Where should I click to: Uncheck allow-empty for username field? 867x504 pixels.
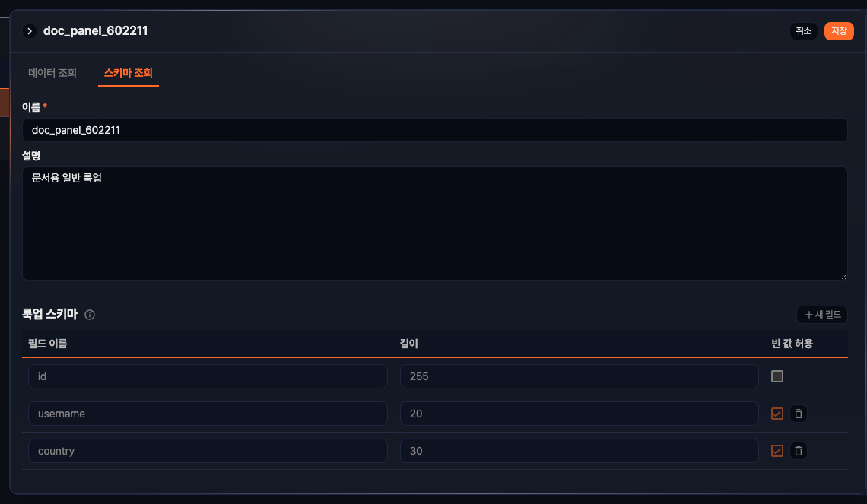pos(777,414)
